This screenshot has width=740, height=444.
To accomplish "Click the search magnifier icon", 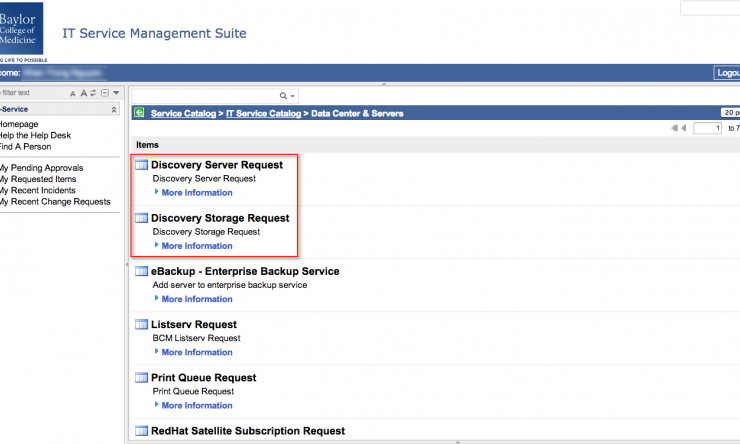I will (283, 96).
